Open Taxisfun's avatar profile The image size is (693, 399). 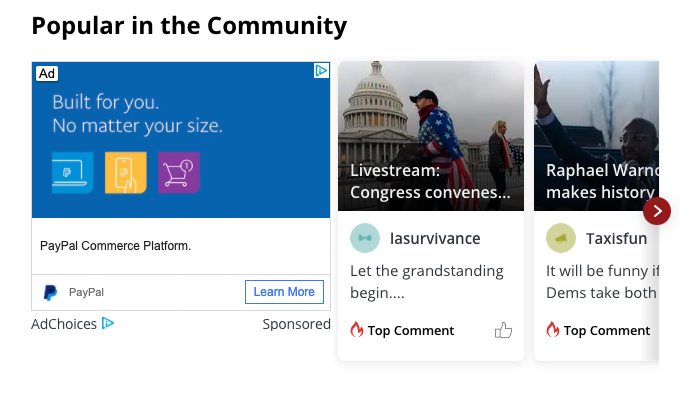[x=561, y=238]
